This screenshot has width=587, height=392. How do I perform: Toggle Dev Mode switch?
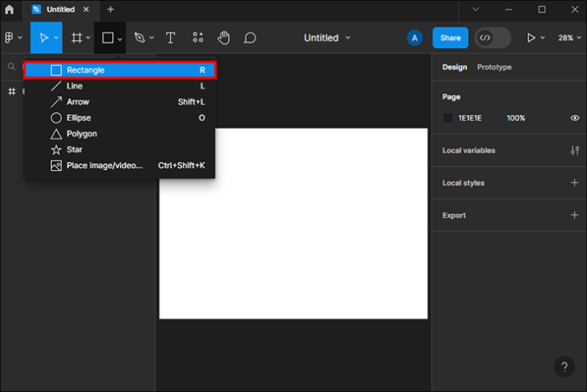tap(493, 38)
